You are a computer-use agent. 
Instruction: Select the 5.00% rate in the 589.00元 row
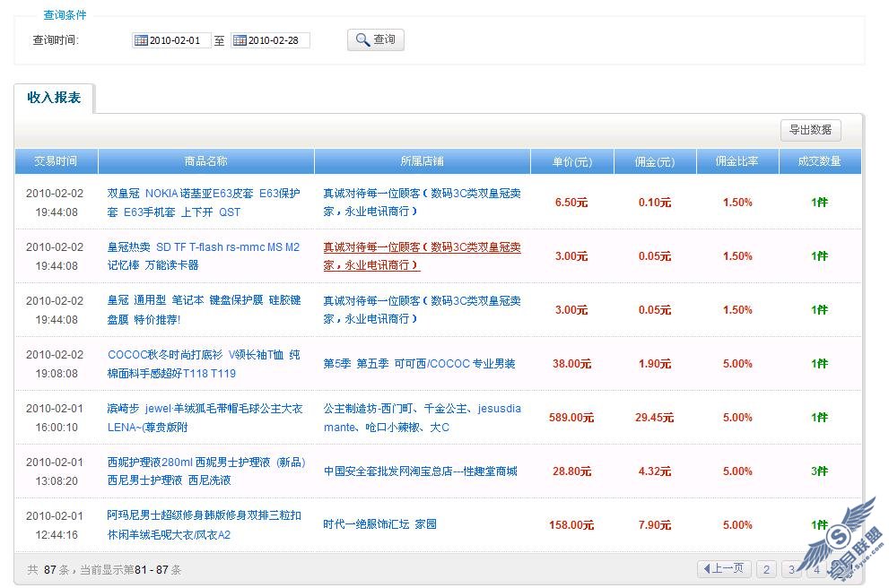pos(737,418)
